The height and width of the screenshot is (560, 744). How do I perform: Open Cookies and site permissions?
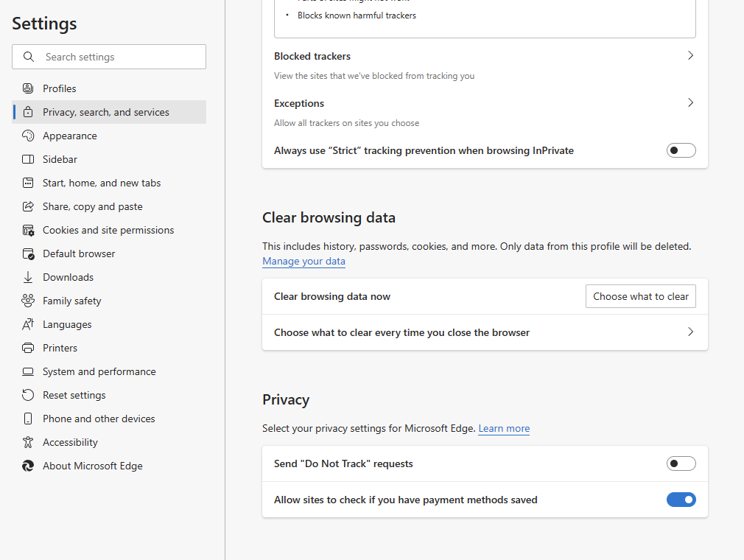pos(109,230)
